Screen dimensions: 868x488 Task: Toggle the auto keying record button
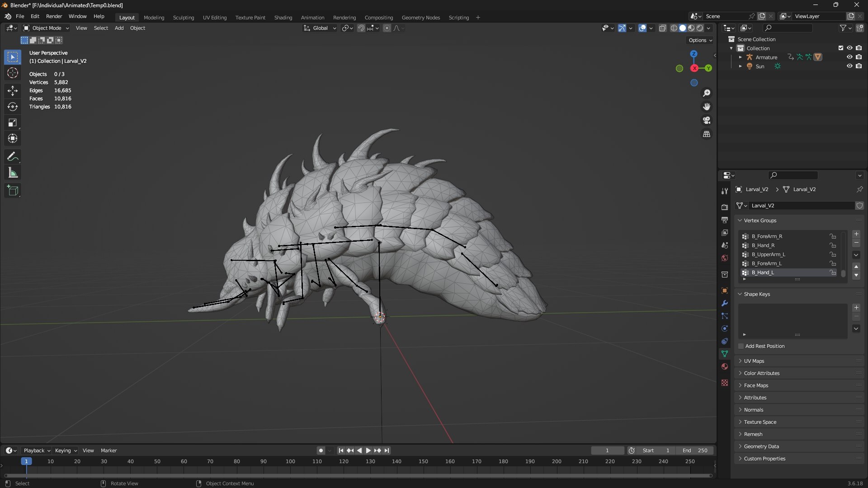click(321, 450)
